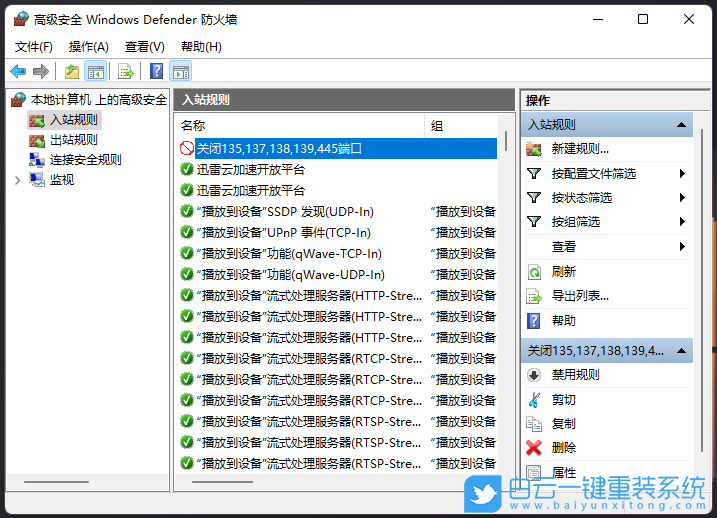Sort by the 组 column header

[461, 126]
